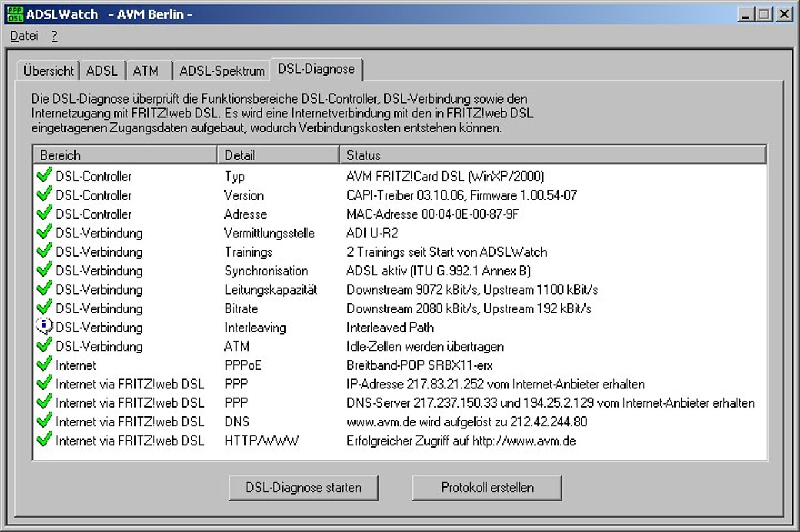This screenshot has height=532, width=800.
Task: Click the 'CAPI-Treiber 03.10.06, Firmware 1.00.54-07' status
Action: click(x=462, y=195)
